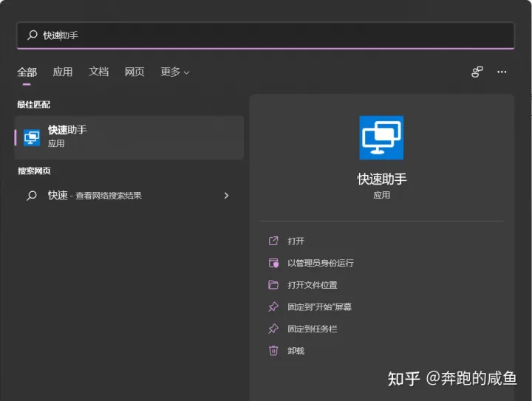This screenshot has width=532, height=401.
Task: Expand the 快速 web result chevron arrow
Action: pyautogui.click(x=226, y=196)
